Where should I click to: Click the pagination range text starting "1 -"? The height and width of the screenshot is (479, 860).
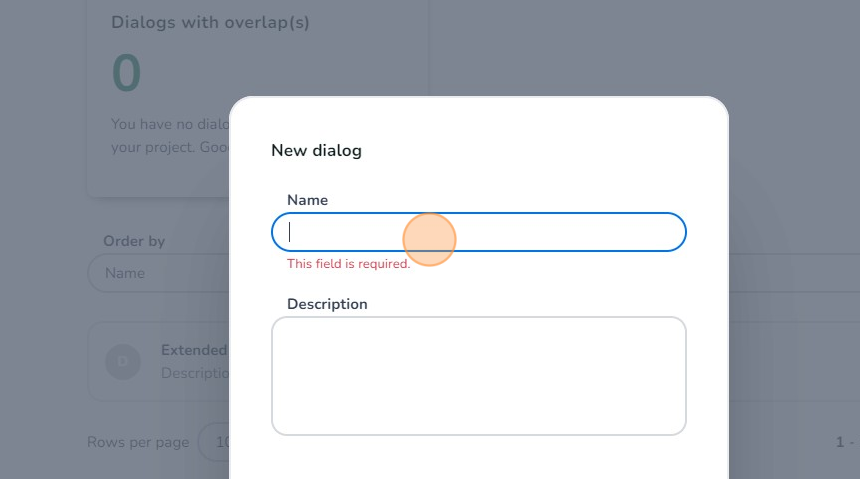(845, 442)
